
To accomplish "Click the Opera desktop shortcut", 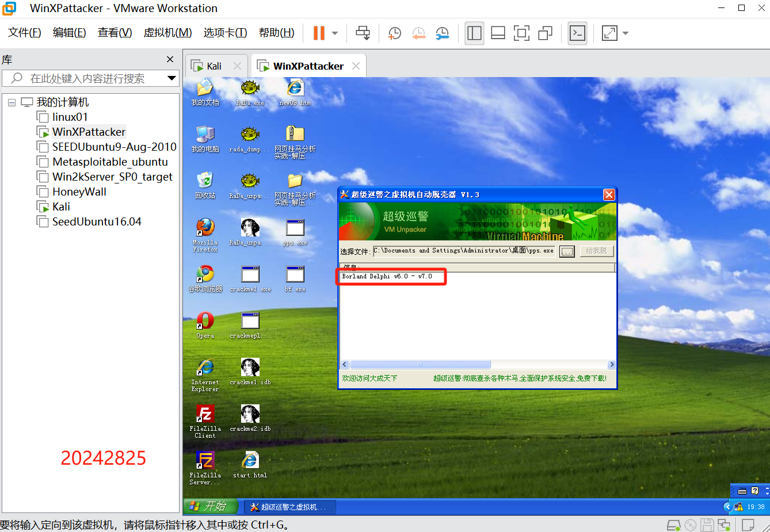I will coord(205,325).
